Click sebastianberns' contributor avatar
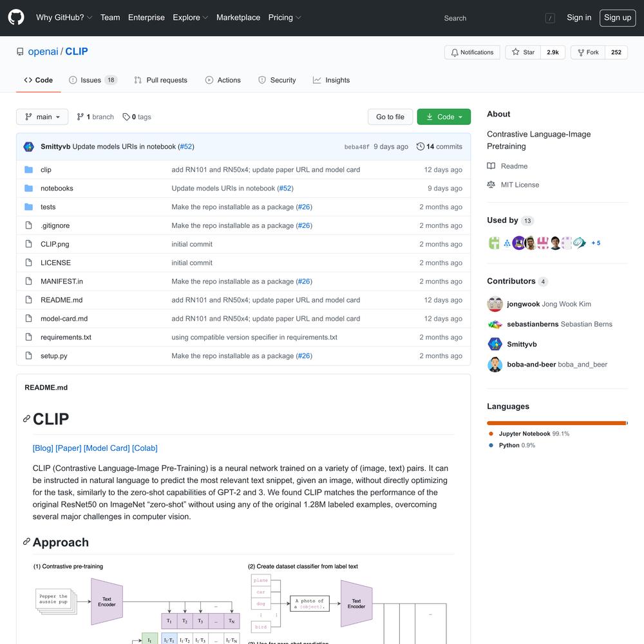 [x=495, y=324]
